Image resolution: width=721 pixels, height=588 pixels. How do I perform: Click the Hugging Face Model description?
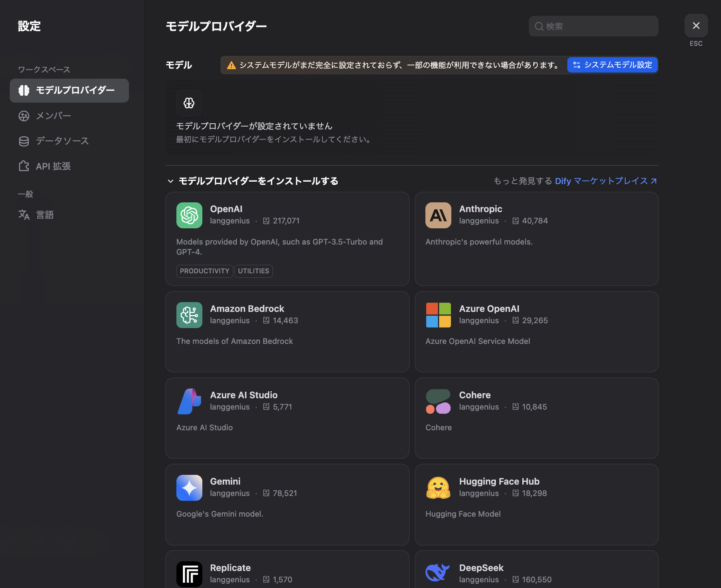(463, 514)
